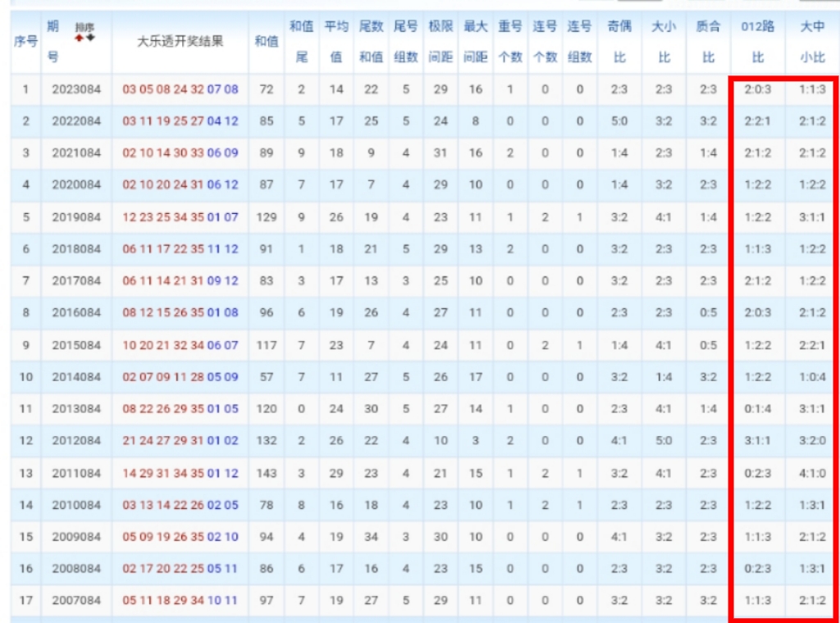Click the 期号 column header
Viewport: 840px width, 623px height.
tap(52, 42)
